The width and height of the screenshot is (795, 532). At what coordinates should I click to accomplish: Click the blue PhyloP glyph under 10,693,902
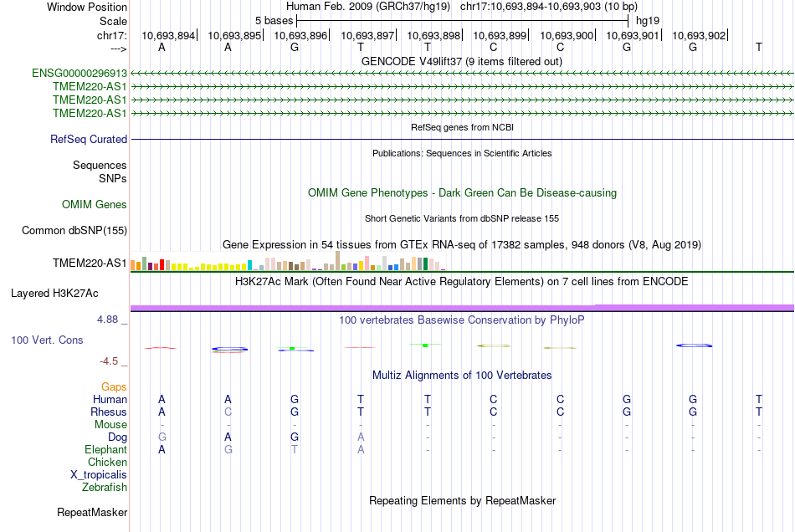tap(694, 345)
